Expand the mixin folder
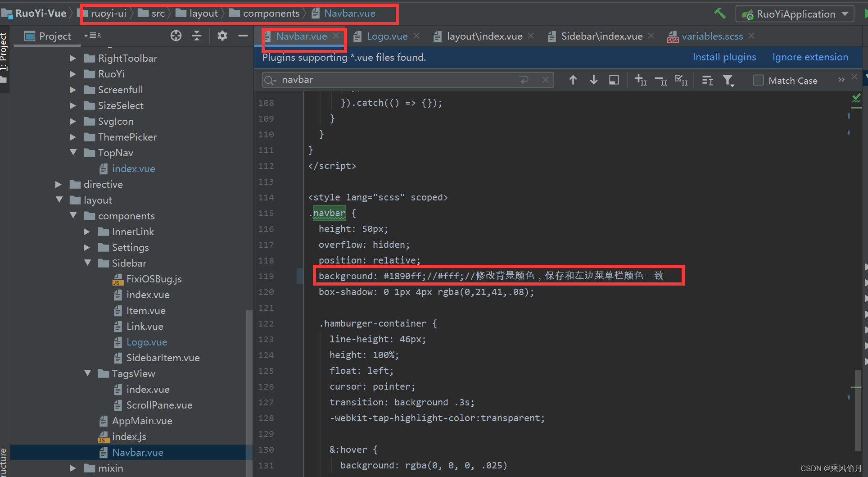The height and width of the screenshot is (477, 868). coord(73,468)
